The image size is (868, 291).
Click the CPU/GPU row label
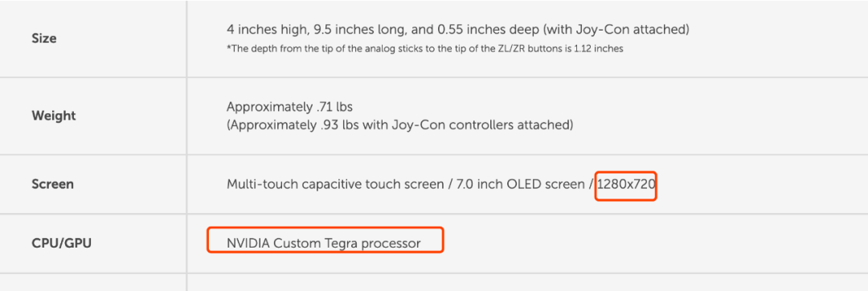click(x=61, y=243)
